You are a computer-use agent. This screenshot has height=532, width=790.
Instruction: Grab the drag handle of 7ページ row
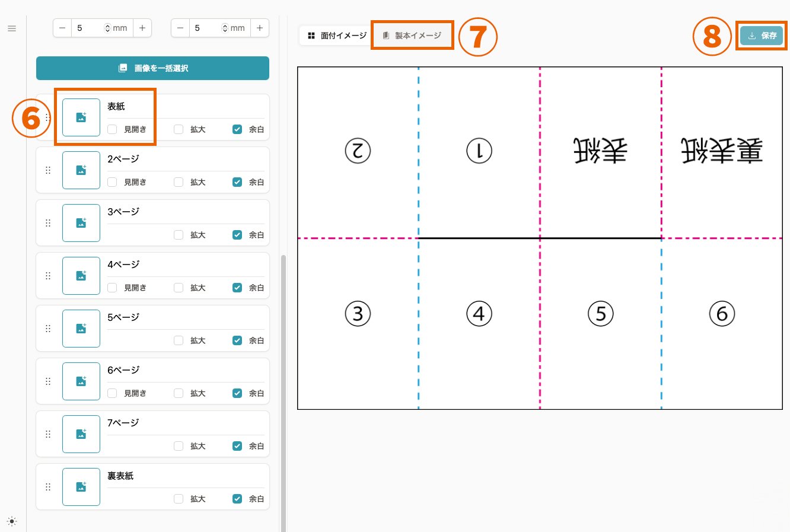[48, 434]
